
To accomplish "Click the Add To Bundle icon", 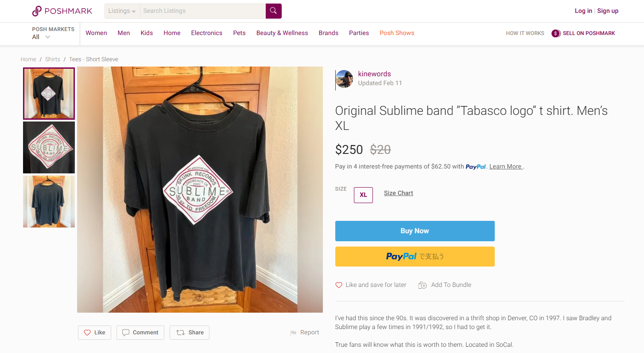I will pyautogui.click(x=423, y=285).
